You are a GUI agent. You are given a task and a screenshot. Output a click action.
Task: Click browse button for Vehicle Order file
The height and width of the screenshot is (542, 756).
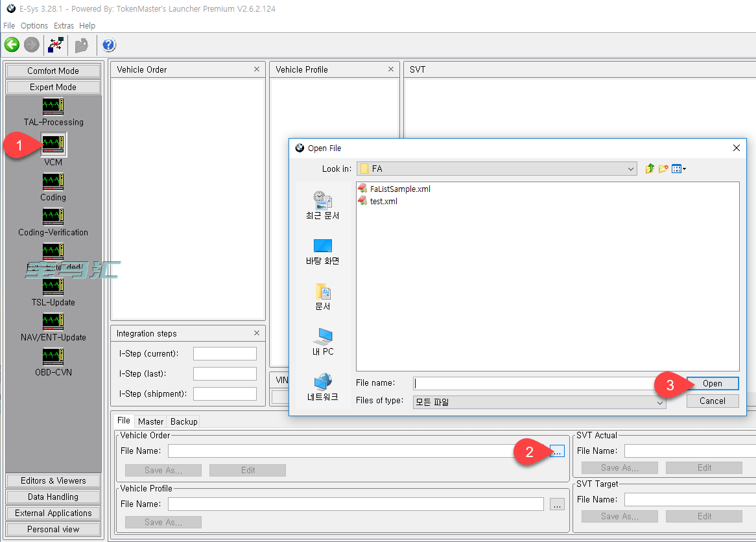pos(557,451)
